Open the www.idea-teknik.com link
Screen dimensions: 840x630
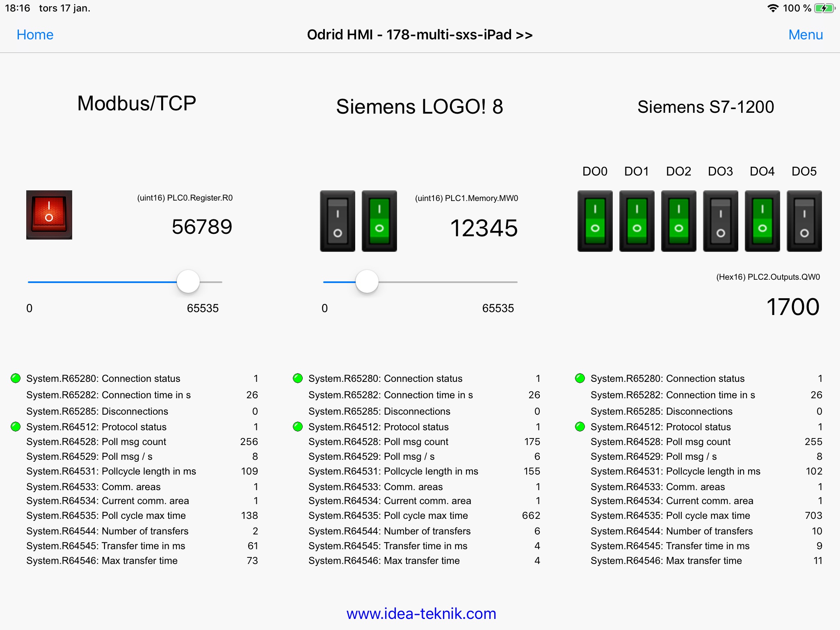pos(421,614)
